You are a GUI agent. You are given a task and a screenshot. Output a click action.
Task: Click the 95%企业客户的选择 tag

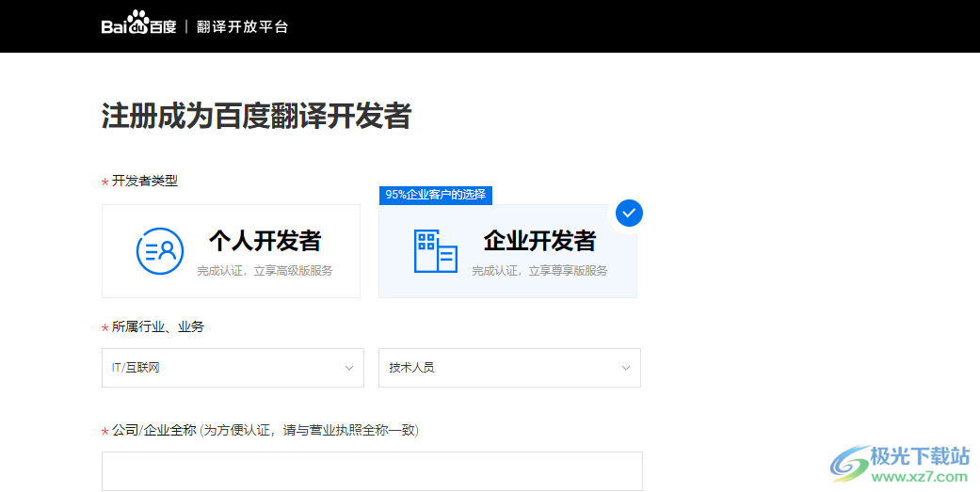436,195
